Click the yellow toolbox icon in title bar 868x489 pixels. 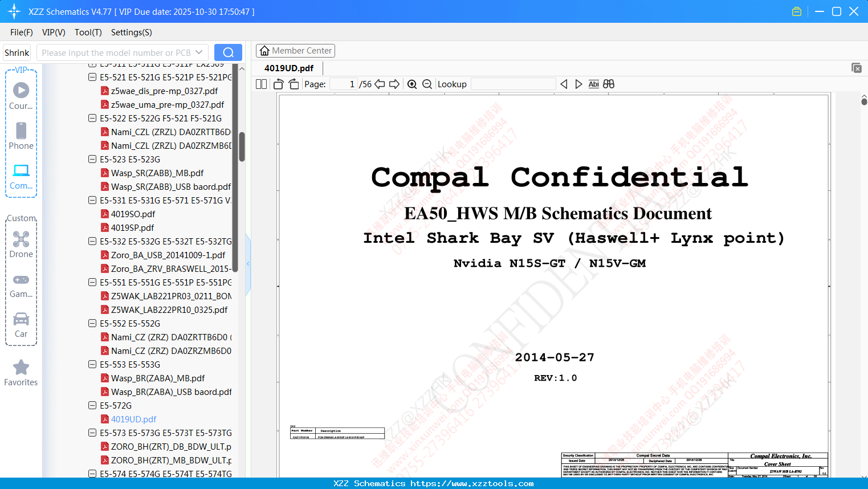pyautogui.click(x=797, y=11)
